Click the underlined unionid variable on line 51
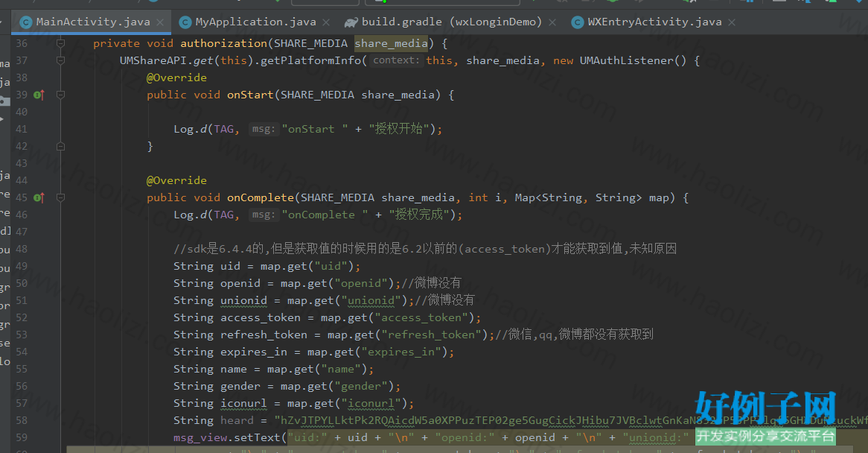This screenshot has width=868, height=453. coord(243,301)
